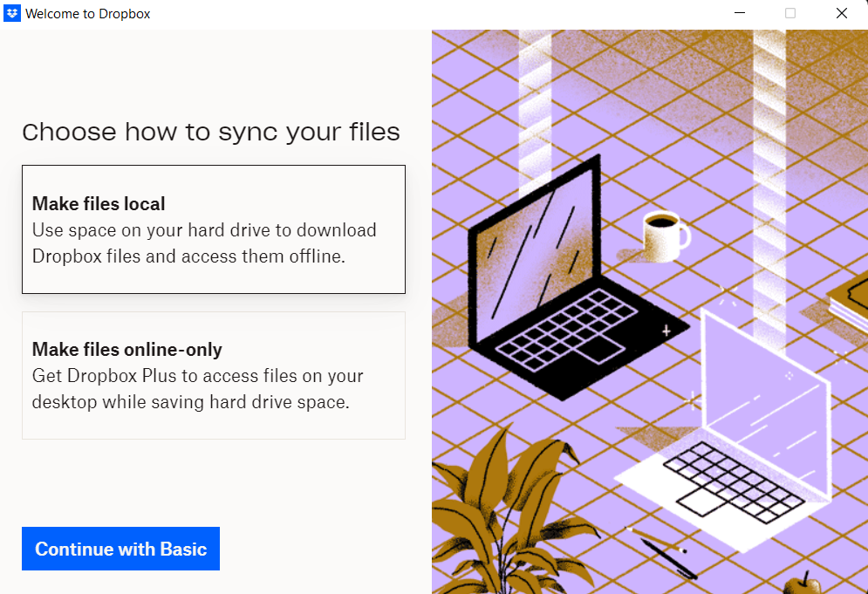Click the disabled maximize button
The image size is (868, 594).
pos(790,13)
